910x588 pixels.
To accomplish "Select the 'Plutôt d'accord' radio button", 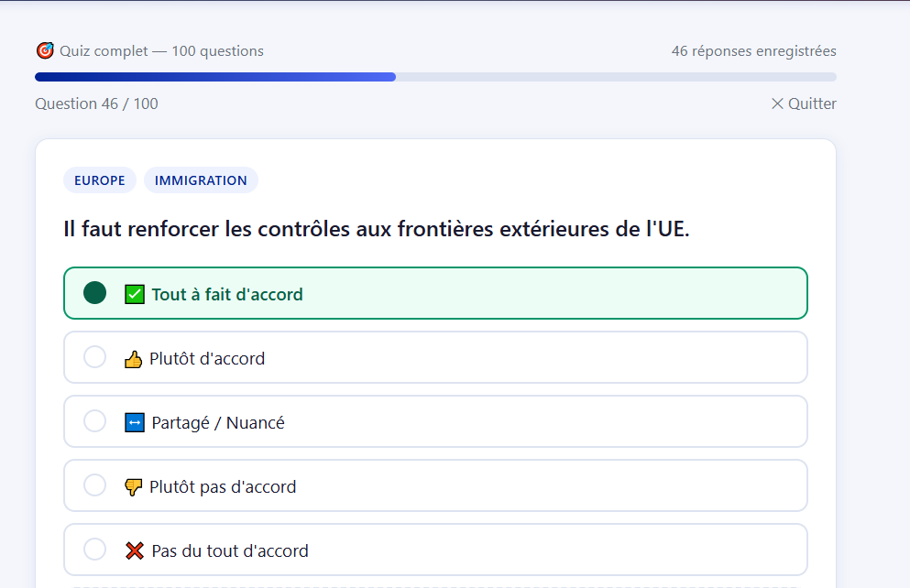I will 95,357.
